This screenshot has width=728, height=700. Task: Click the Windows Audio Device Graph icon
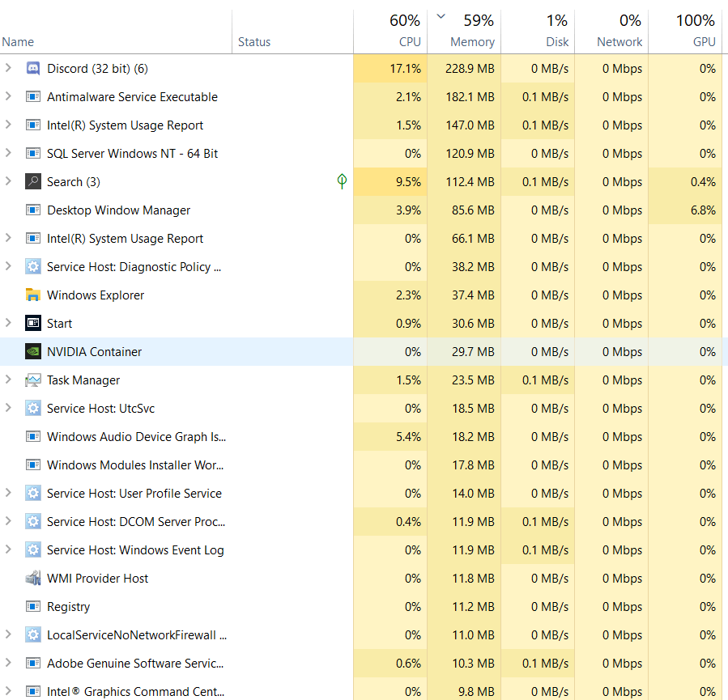tap(33, 436)
